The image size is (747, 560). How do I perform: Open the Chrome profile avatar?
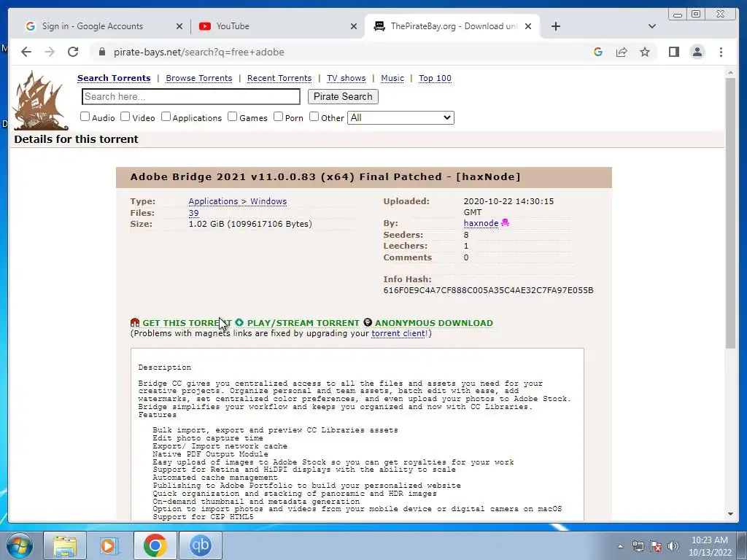click(x=697, y=52)
